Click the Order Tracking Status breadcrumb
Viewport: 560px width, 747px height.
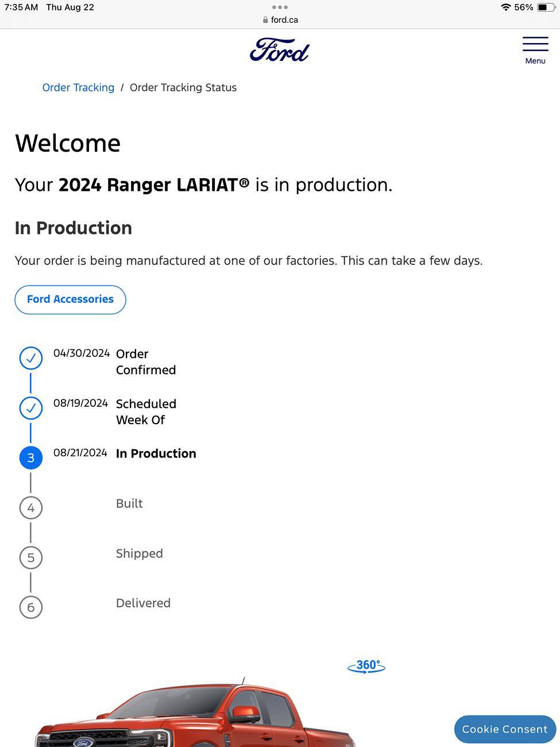pyautogui.click(x=183, y=87)
